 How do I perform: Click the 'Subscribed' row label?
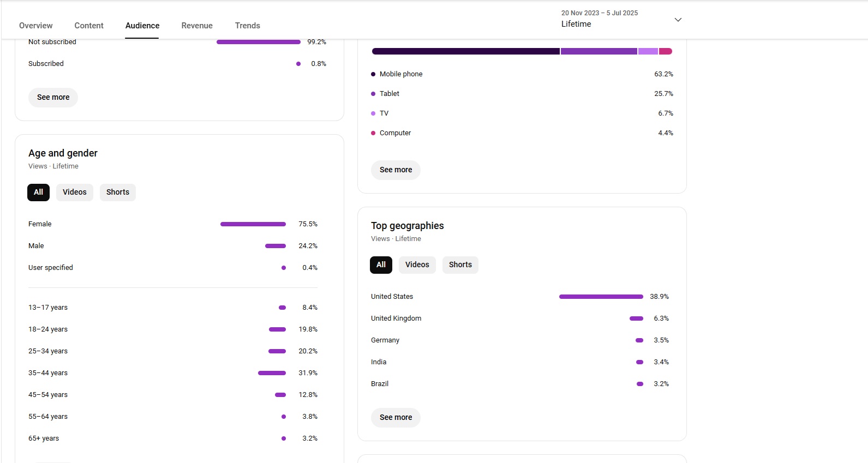[46, 64]
